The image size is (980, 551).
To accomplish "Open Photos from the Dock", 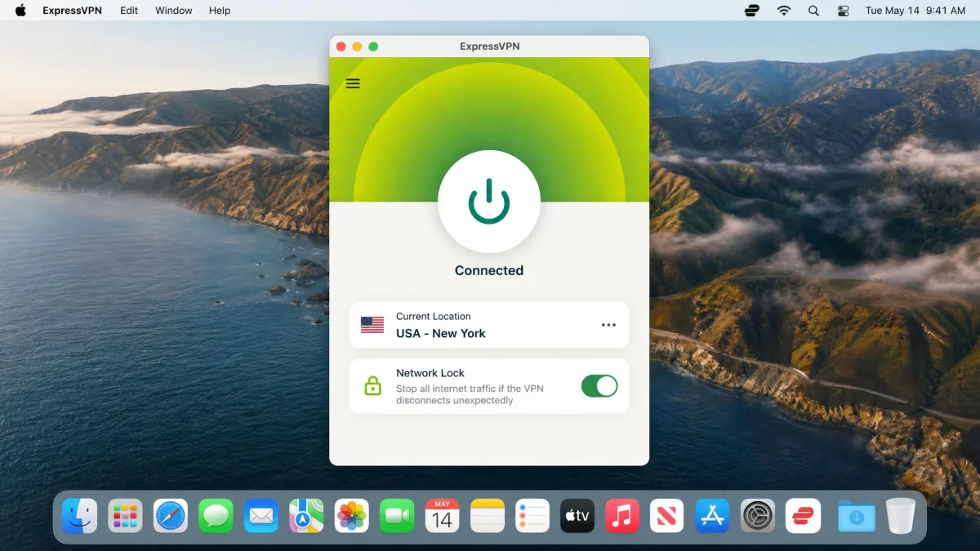I will pos(352,516).
